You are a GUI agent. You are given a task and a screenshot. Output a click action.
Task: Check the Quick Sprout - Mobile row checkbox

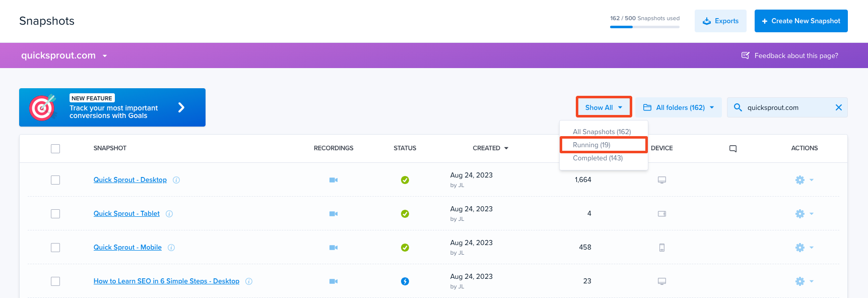click(x=55, y=248)
